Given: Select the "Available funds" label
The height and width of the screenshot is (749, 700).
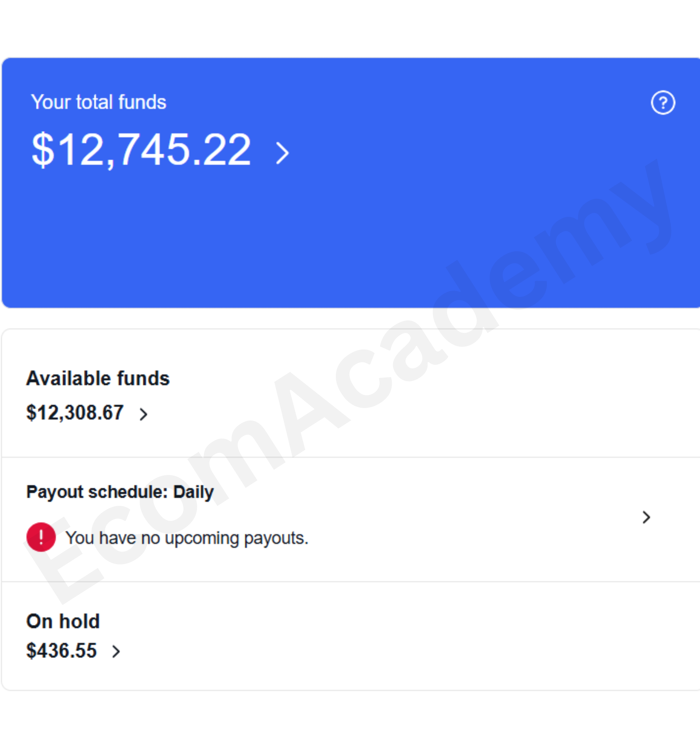Looking at the screenshot, I should (x=98, y=378).
